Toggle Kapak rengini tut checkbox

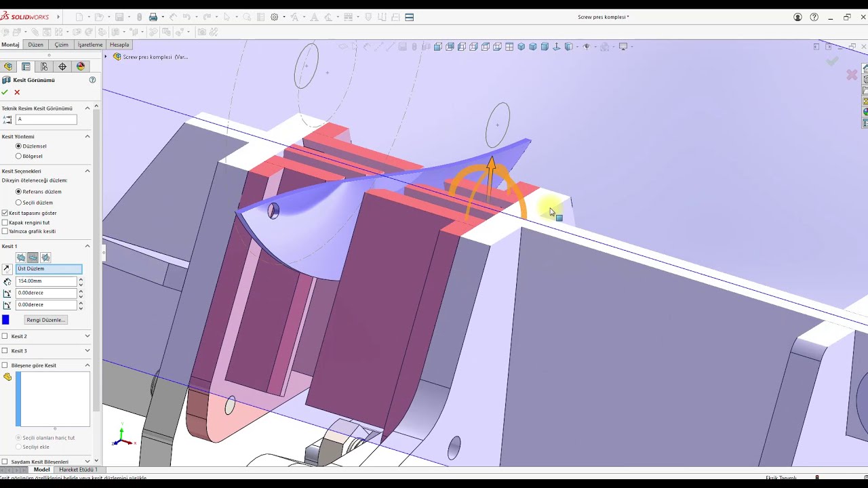point(5,222)
